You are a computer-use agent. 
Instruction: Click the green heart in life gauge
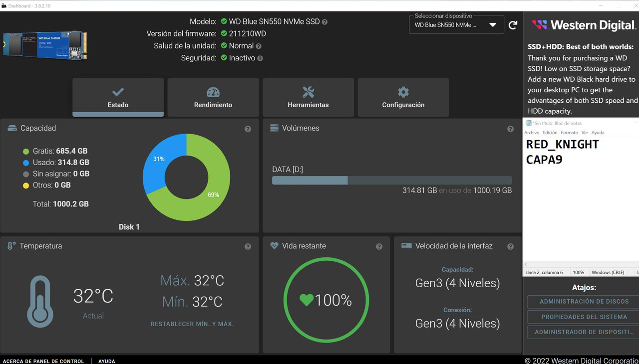pyautogui.click(x=307, y=300)
